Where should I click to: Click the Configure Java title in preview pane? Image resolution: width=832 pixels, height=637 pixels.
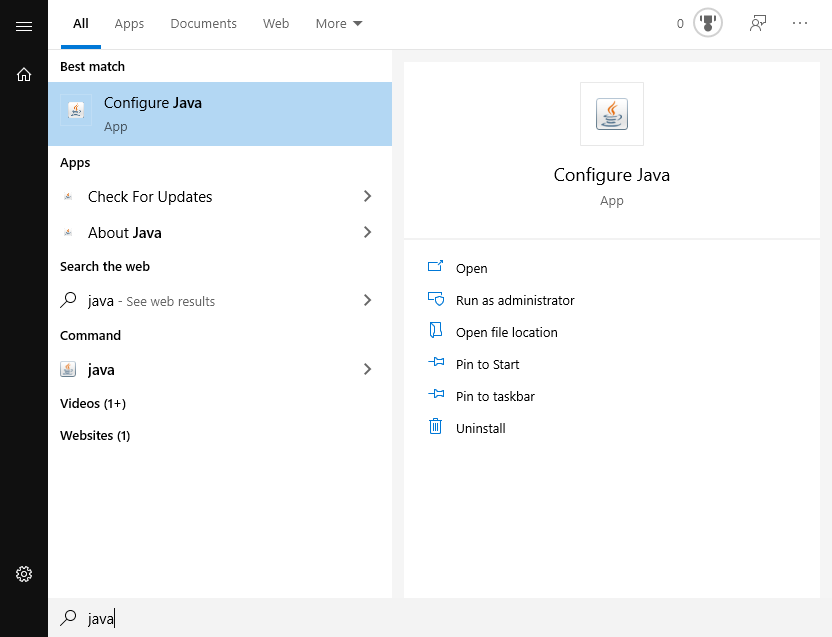(x=612, y=175)
